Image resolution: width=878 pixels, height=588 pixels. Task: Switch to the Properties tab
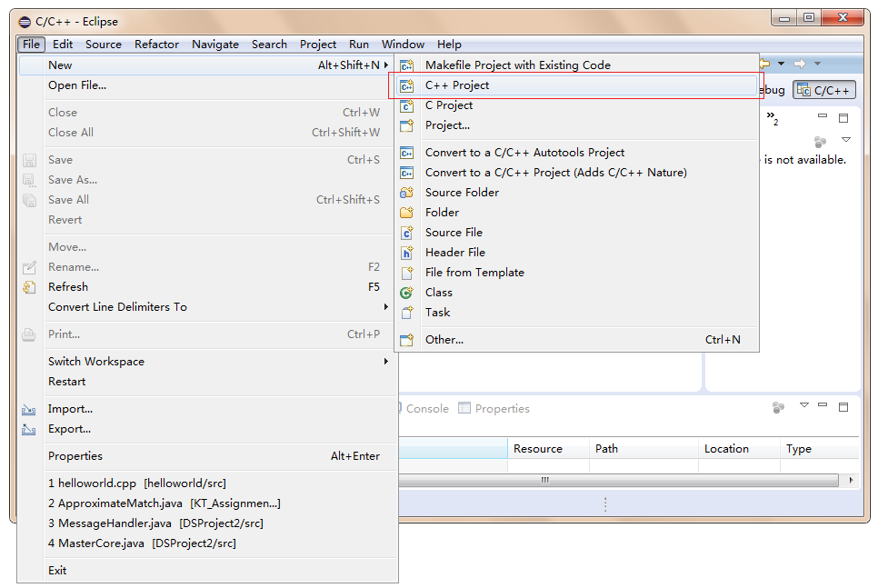click(x=494, y=409)
